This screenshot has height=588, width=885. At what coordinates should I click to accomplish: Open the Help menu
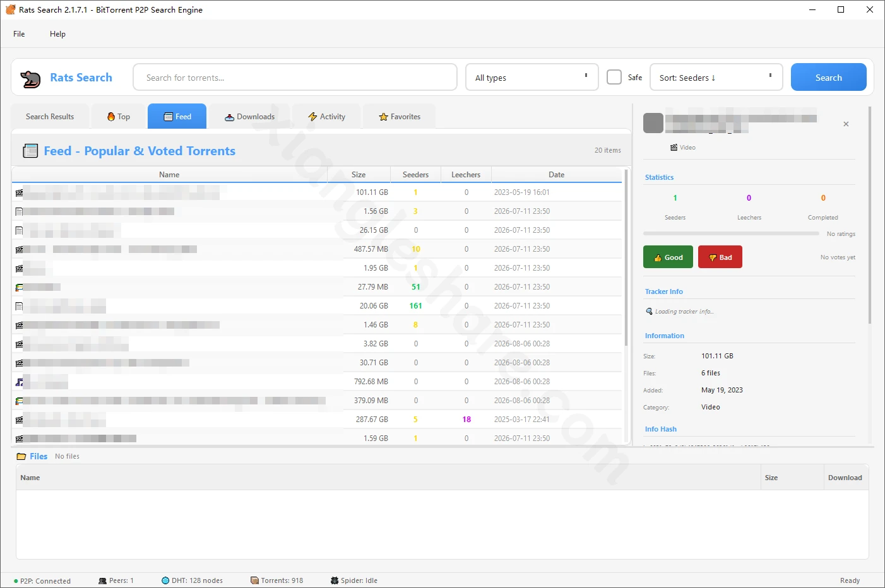[x=57, y=34]
